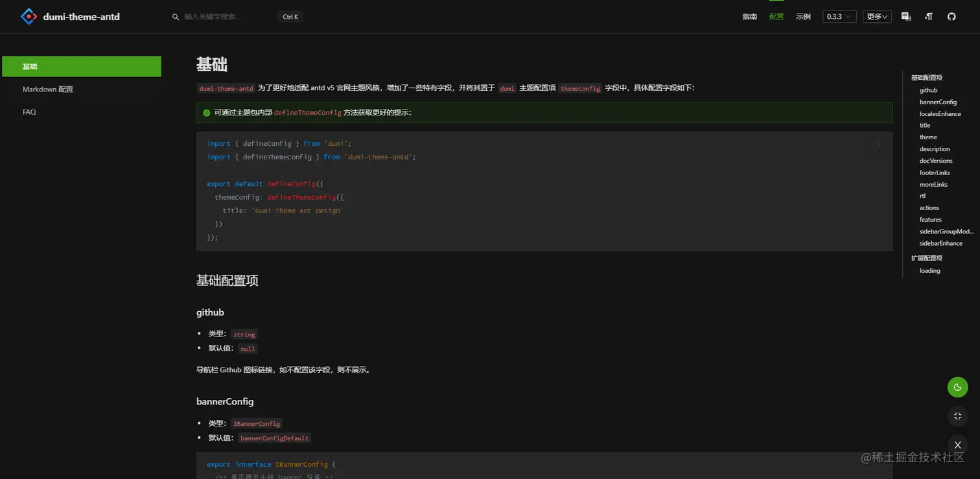Click the search magnifier icon

(x=175, y=17)
